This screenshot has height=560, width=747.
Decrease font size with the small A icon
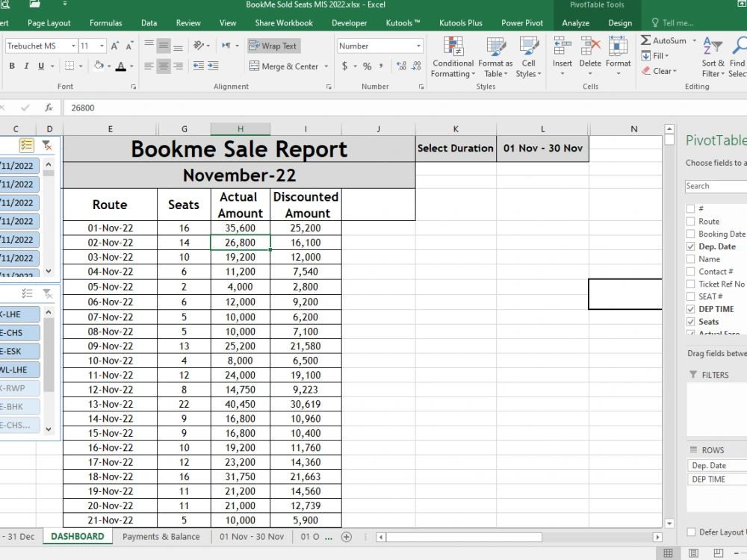[x=129, y=46]
